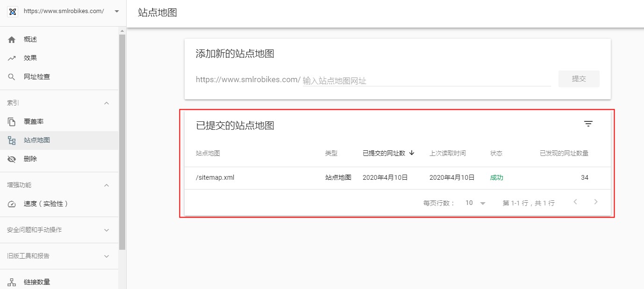Viewport: 644px width, 289px height.
Task: Sort by 已提交的网址数 column header
Action: coord(388,153)
